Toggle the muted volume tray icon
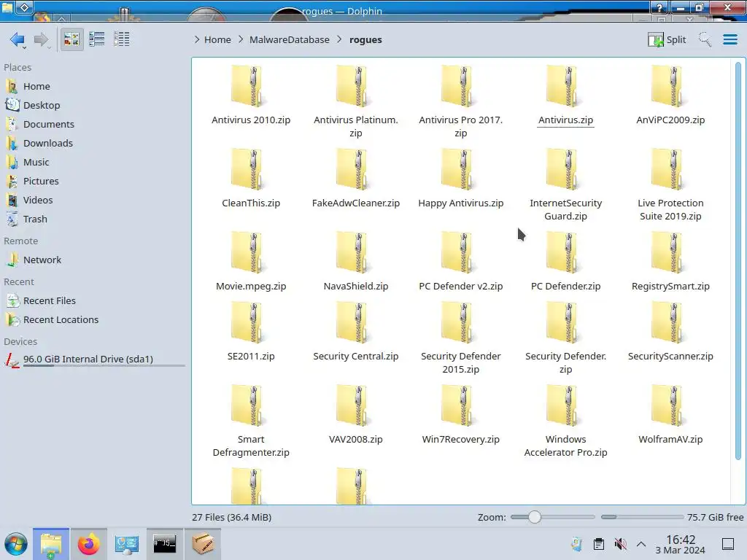Viewport: 747px width, 560px height. (x=620, y=544)
